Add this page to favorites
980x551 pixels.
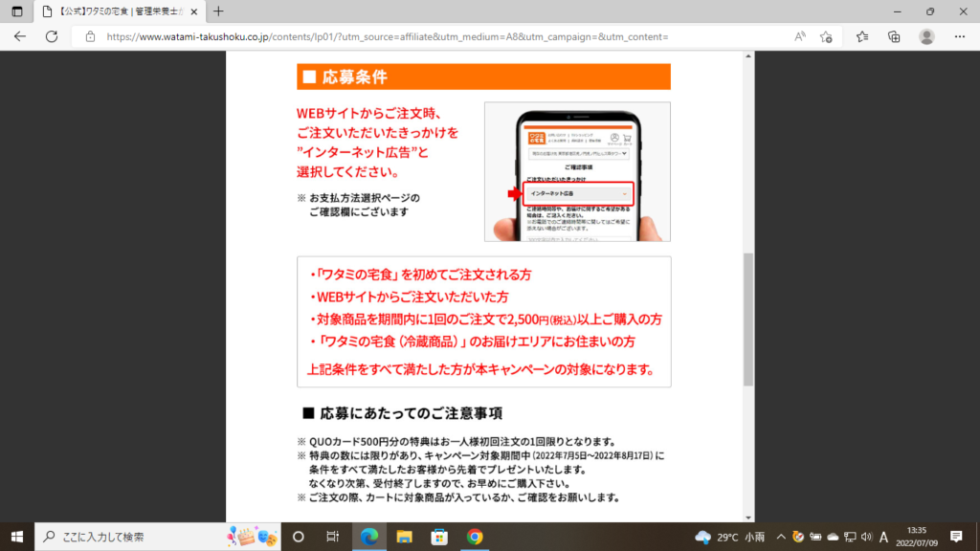click(826, 36)
